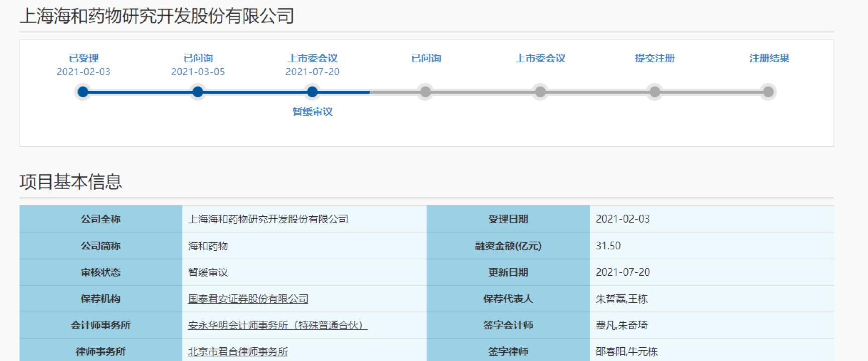Click the 已受理 stage label in the timeline
Image resolution: width=868 pixels, height=361 pixels.
click(84, 58)
